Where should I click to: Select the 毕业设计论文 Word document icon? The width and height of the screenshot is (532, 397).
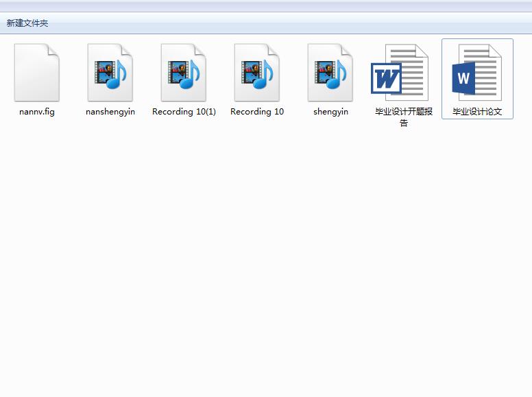pos(476,73)
